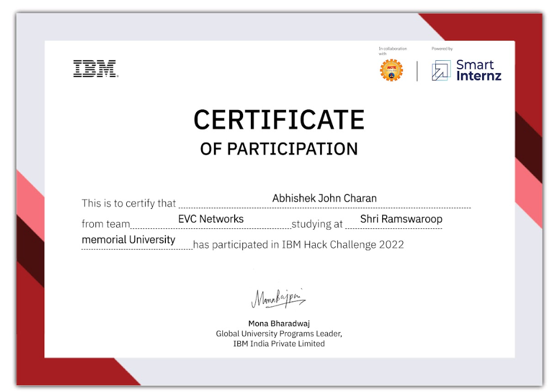557x392 pixels.
Task: Click the 'Powered by' label
Action: pyautogui.click(x=442, y=49)
